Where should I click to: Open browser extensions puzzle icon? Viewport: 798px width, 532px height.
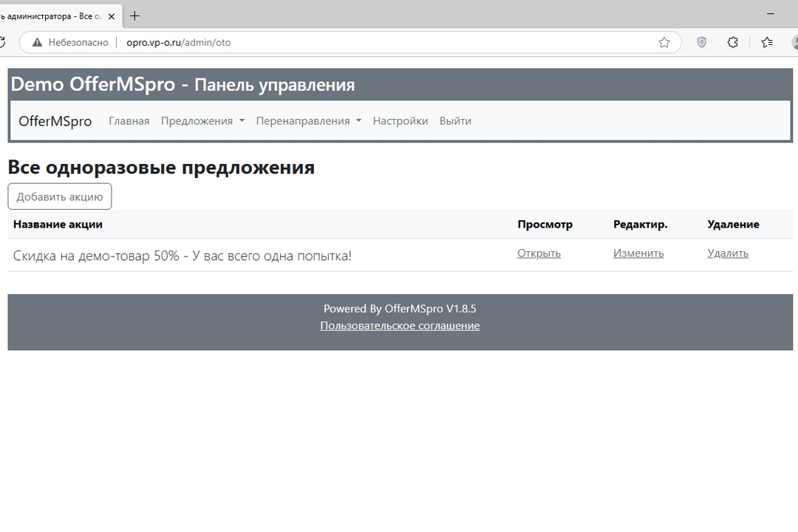click(x=733, y=42)
